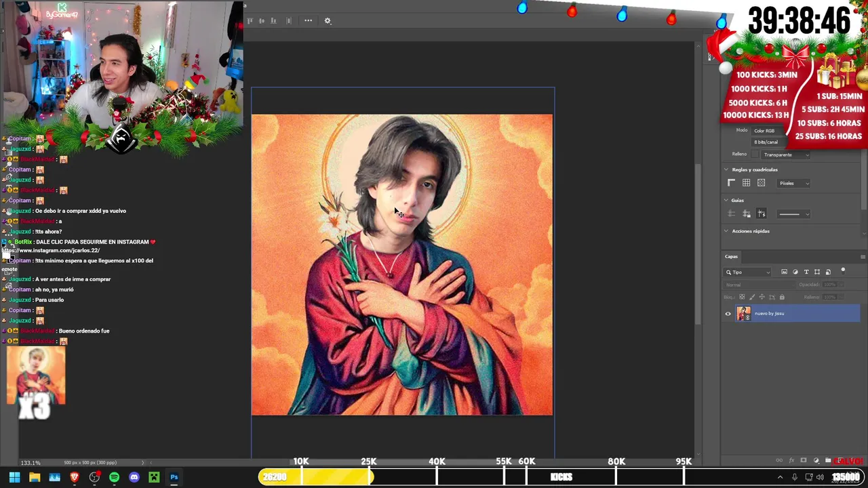The image size is (868, 488).
Task: Open Brave browser from the taskbar
Action: coord(75,477)
